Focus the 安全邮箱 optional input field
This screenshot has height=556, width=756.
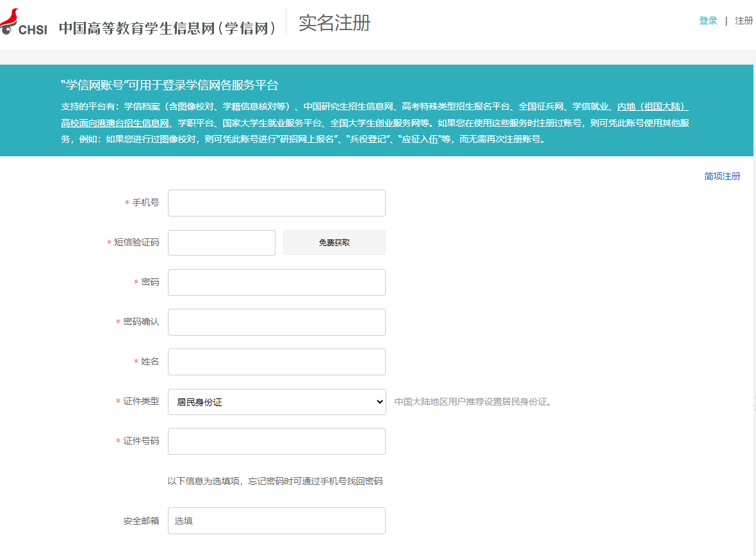tap(276, 521)
